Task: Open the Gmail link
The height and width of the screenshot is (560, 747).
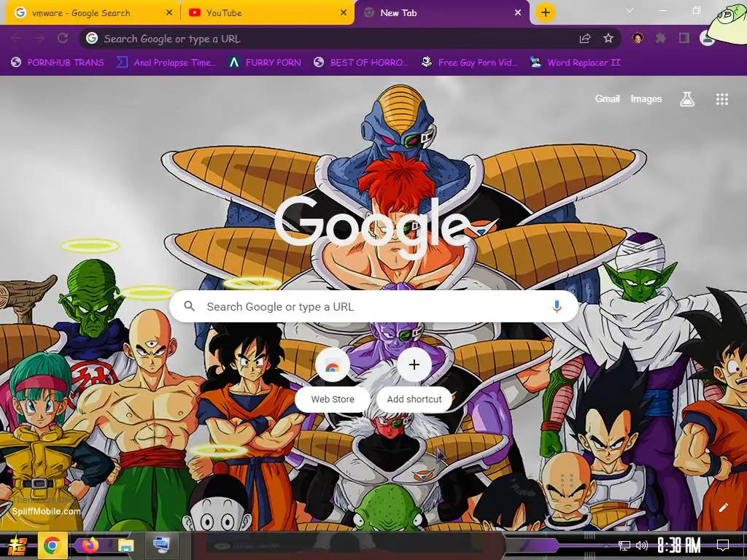Action: coord(607,98)
